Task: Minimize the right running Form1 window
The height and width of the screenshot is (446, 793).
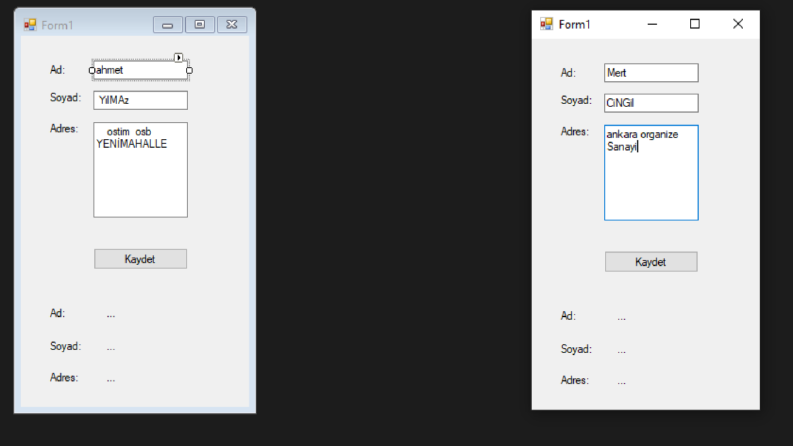Action: coord(652,24)
